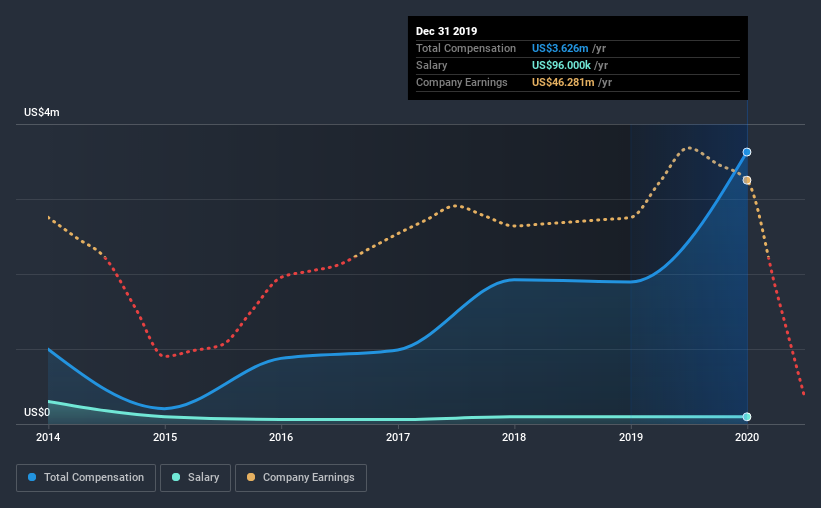
Task: Toggle the Salary legend button
Action: tap(195, 478)
